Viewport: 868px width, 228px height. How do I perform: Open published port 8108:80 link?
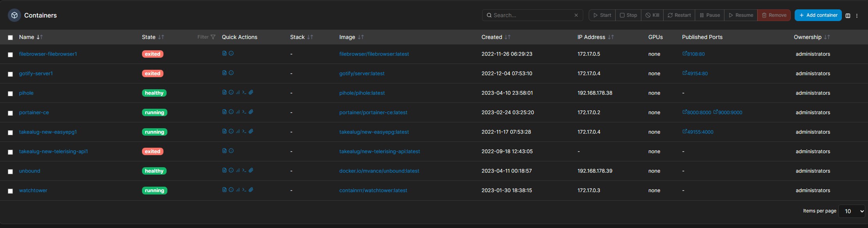694,54
